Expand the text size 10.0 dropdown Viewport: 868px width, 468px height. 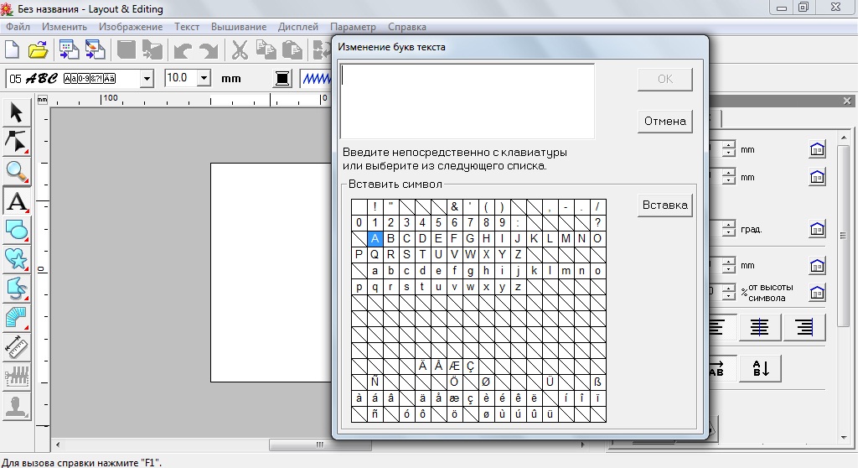coord(204,78)
